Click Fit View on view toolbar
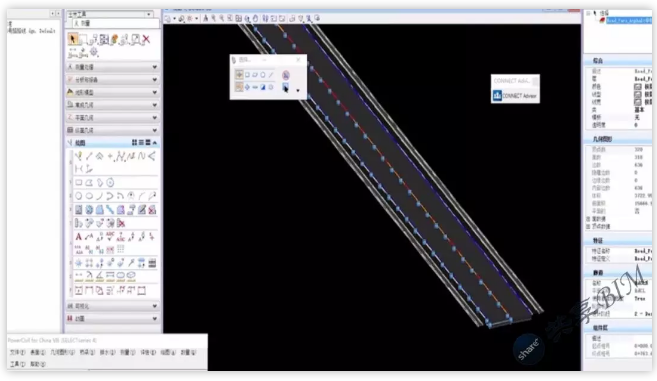657x381 pixels. pyautogui.click(x=238, y=18)
